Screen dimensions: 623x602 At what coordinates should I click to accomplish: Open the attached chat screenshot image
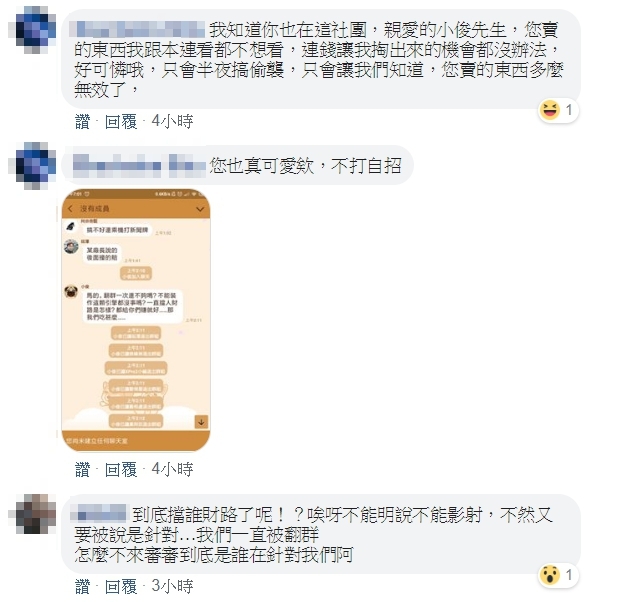coord(136,320)
